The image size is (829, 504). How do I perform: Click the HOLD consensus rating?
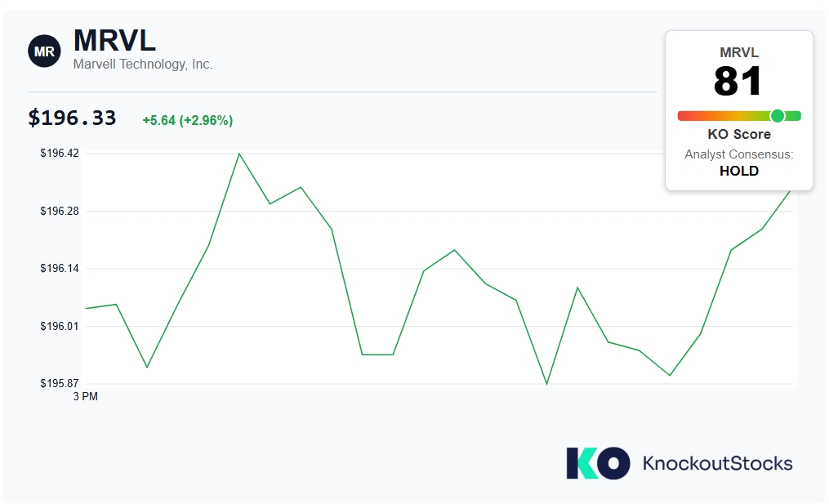[x=739, y=171]
